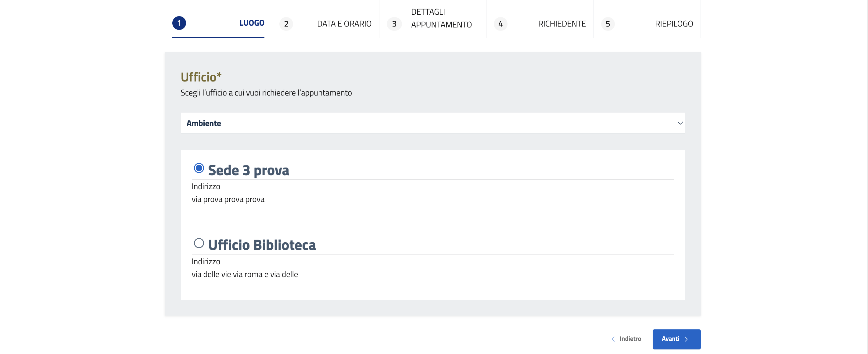Click the Ambiente dropdown chevron arrow

pyautogui.click(x=680, y=123)
